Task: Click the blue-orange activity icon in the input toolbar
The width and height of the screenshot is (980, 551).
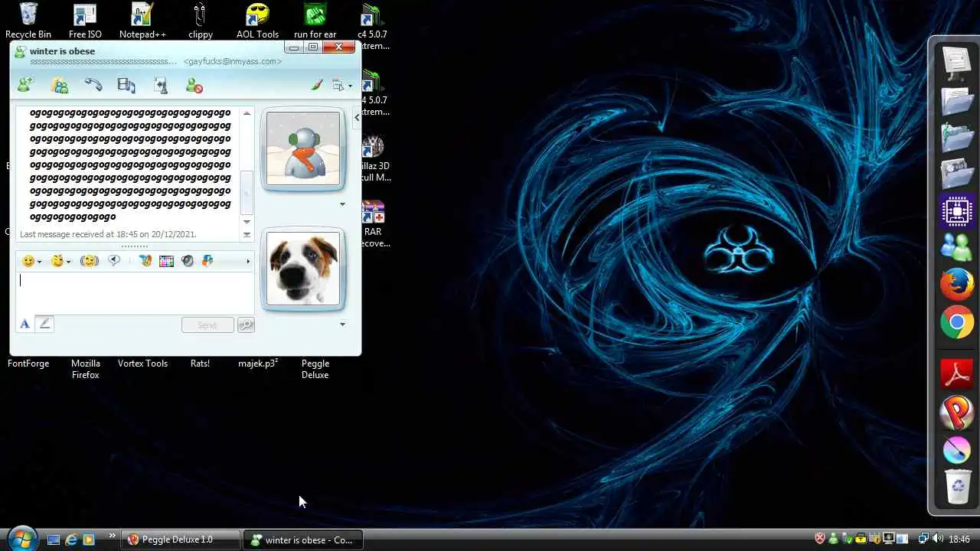Action: point(207,261)
